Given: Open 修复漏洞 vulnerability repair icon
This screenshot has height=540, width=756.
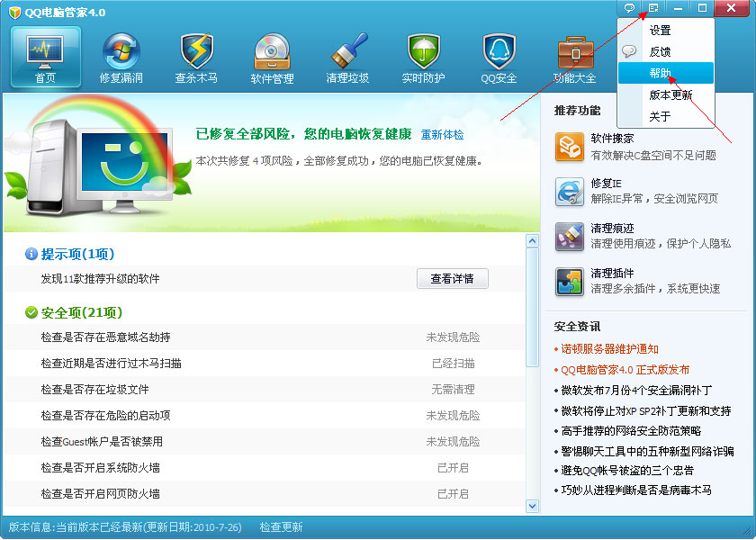Looking at the screenshot, I should point(121,58).
